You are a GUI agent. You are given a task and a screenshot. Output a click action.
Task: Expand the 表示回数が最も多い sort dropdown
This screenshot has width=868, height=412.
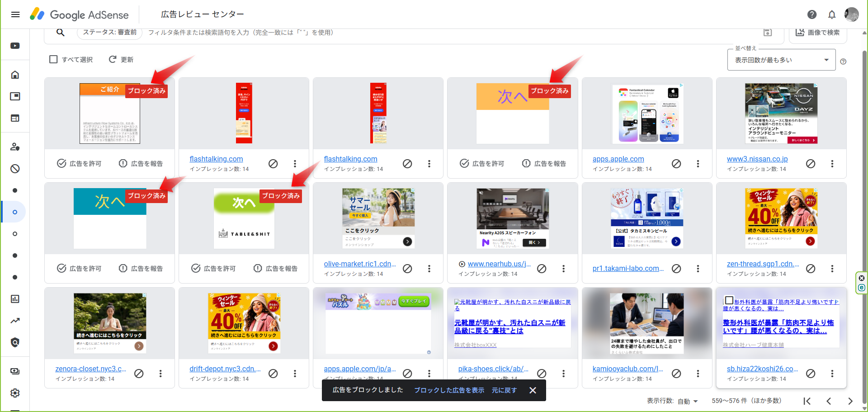[x=781, y=60]
